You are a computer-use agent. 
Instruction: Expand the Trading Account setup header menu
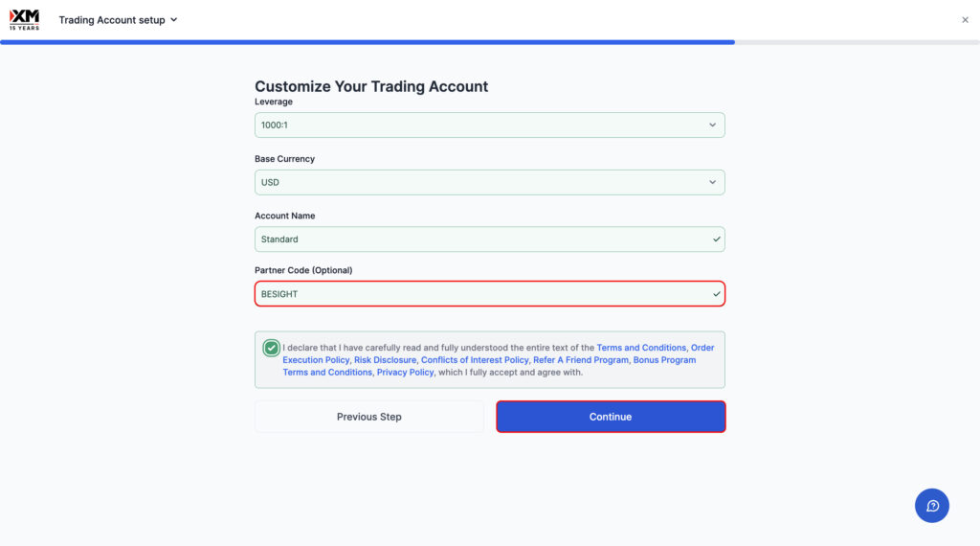coord(118,20)
